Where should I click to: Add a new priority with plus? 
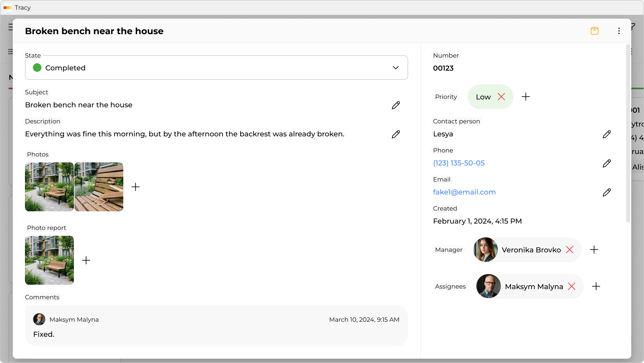(x=526, y=97)
